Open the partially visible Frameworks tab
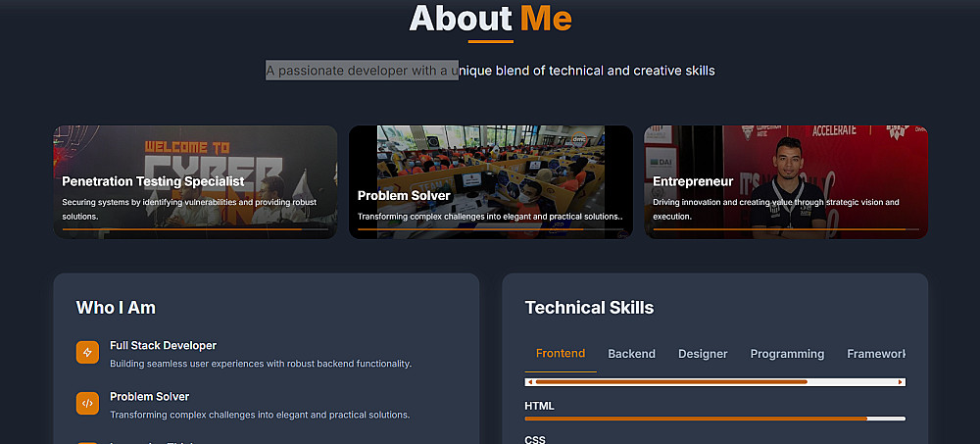 tap(875, 354)
